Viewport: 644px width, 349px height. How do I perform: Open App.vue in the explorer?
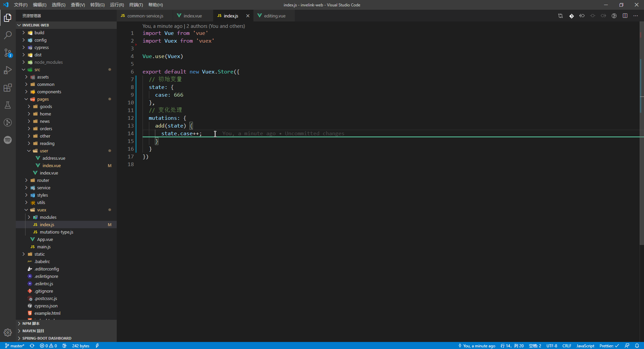pyautogui.click(x=45, y=239)
